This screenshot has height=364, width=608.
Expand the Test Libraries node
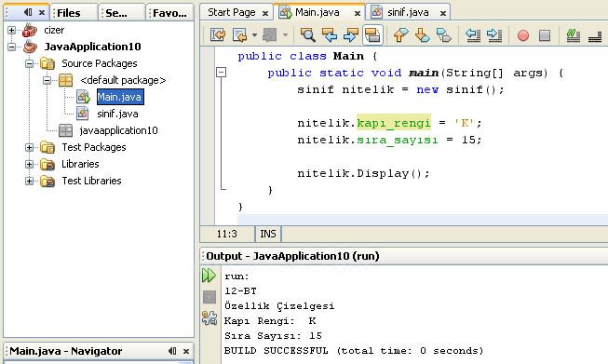point(30,181)
